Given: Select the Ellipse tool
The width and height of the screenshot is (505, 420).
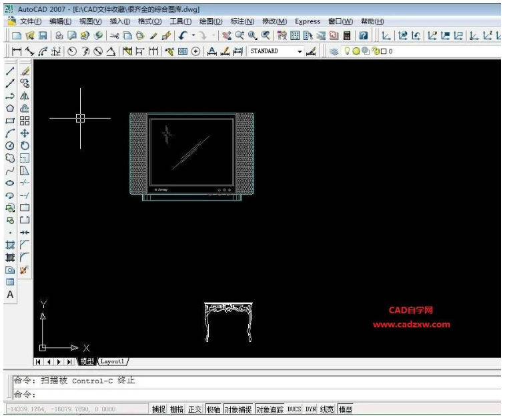Looking at the screenshot, I should (x=10, y=183).
